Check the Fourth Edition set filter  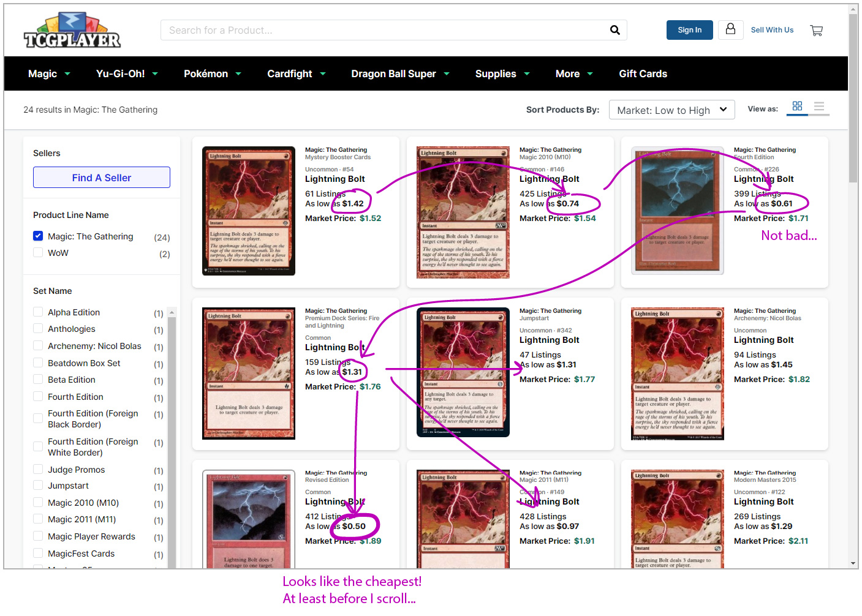pos(38,396)
